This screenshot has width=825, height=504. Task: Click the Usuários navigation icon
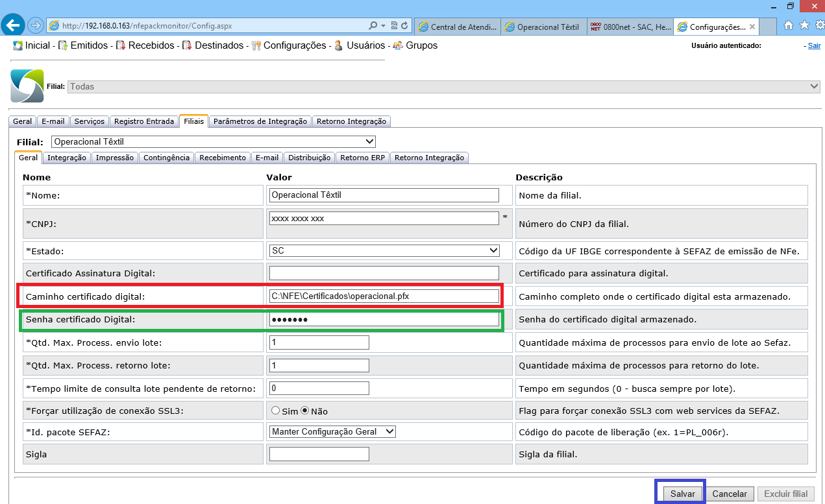point(339,45)
